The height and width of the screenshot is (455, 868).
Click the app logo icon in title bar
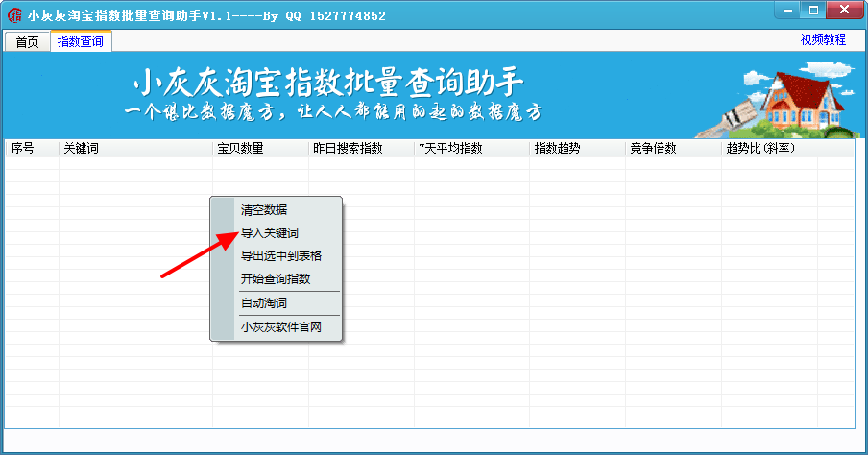[14, 15]
